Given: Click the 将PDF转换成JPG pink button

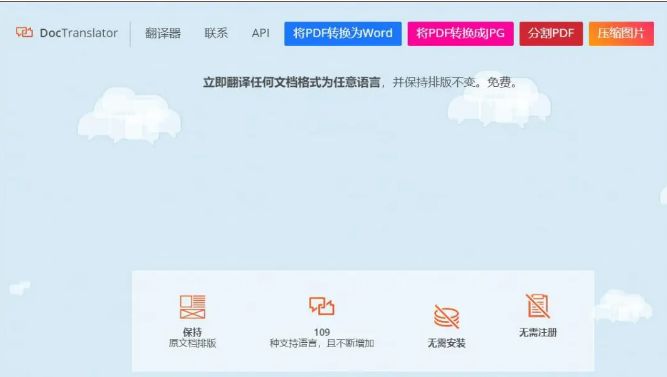Looking at the screenshot, I should [x=460, y=34].
